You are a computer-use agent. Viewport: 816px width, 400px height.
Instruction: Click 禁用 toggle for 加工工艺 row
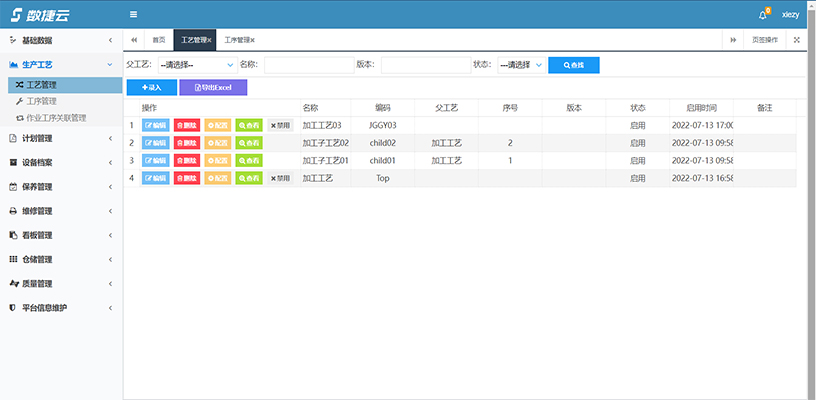tap(280, 178)
